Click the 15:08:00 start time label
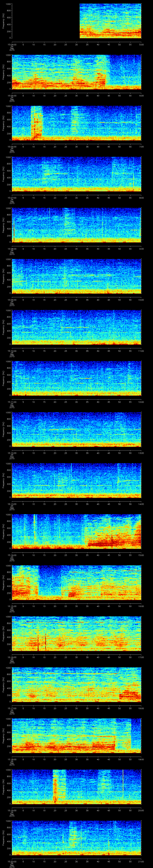 12,249
